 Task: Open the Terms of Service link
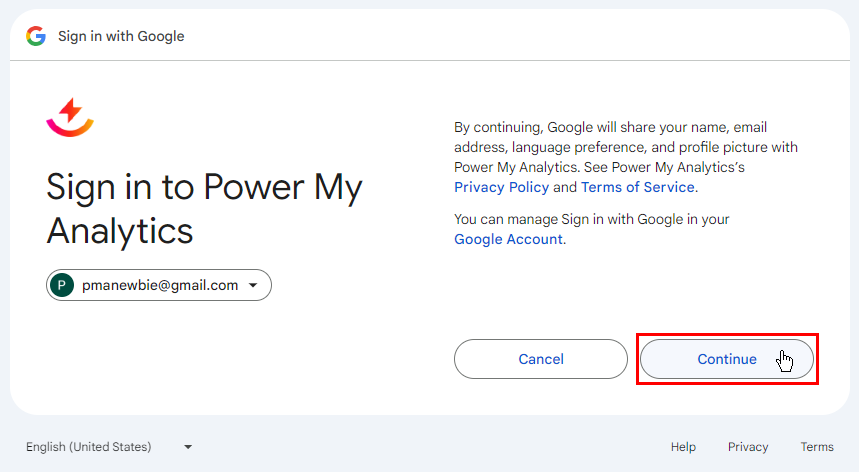coord(637,187)
